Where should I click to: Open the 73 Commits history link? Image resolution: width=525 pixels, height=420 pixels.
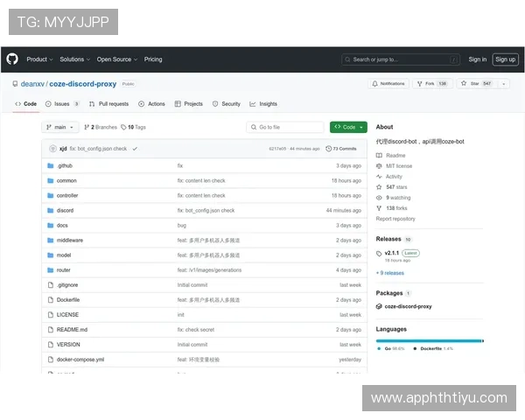[342, 149]
